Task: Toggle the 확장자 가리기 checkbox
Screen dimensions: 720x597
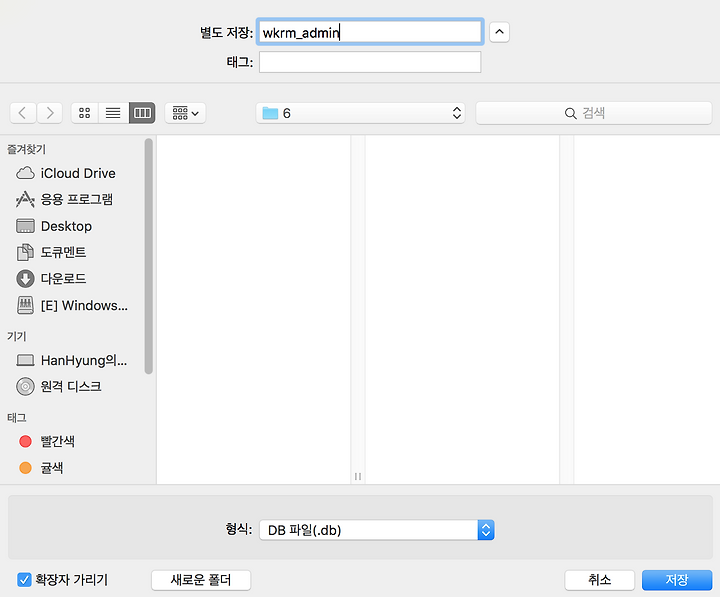Action: 24,580
